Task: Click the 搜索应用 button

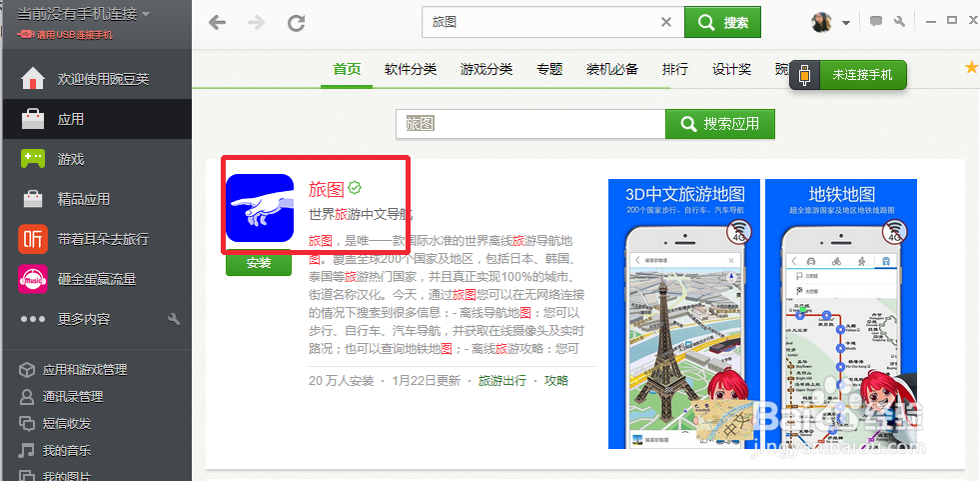Action: (x=720, y=124)
